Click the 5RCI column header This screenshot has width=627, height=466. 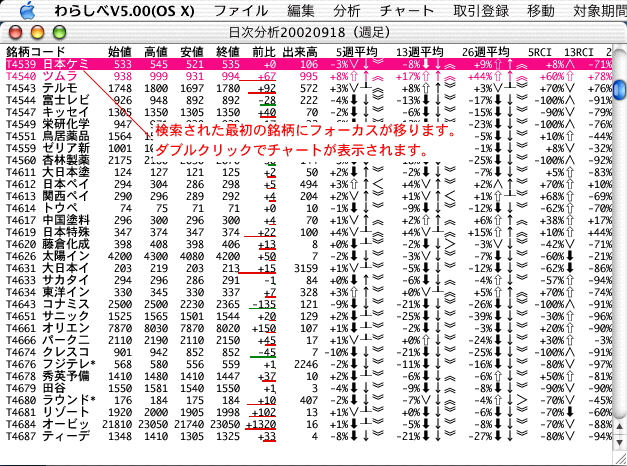pyautogui.click(x=540, y=52)
